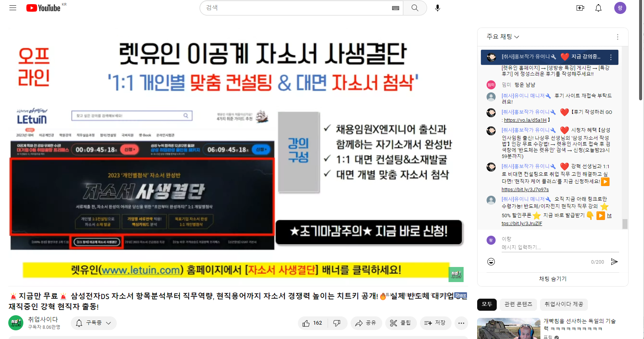This screenshot has height=339, width=644.
Task: Open the 구독중 subscription dropdown
Action: [94, 323]
